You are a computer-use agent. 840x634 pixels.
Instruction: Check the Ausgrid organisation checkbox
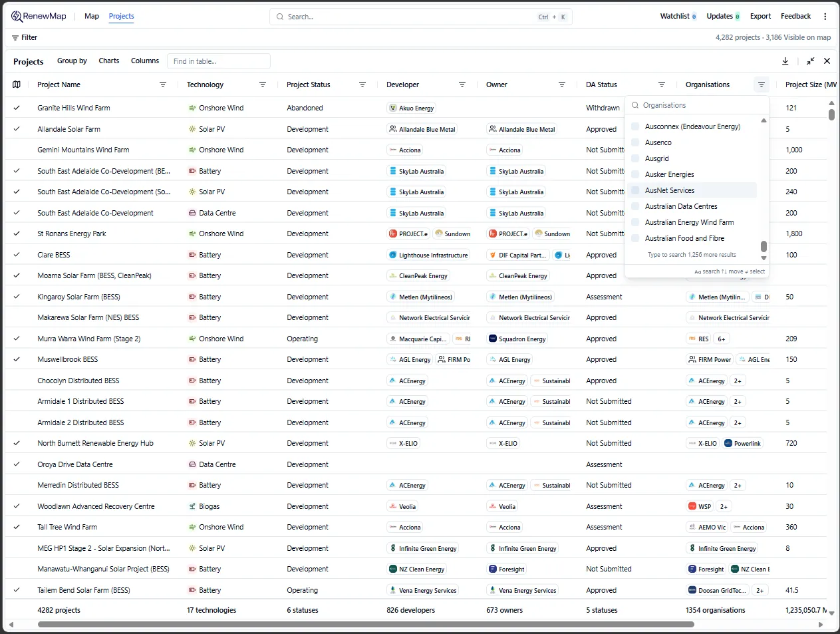[x=635, y=158]
